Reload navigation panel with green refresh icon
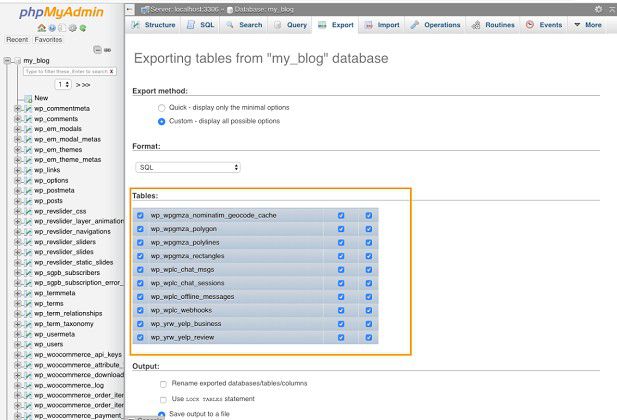 point(83,28)
